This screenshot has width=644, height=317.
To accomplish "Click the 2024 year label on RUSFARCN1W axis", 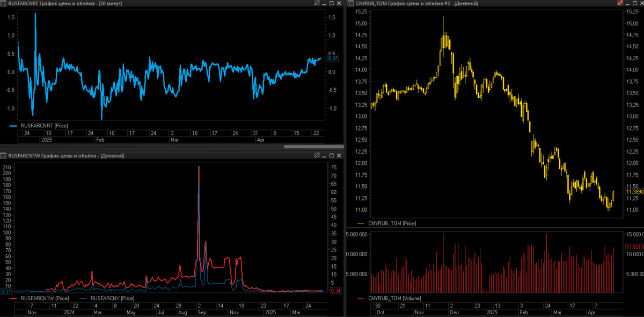I will click(68, 312).
